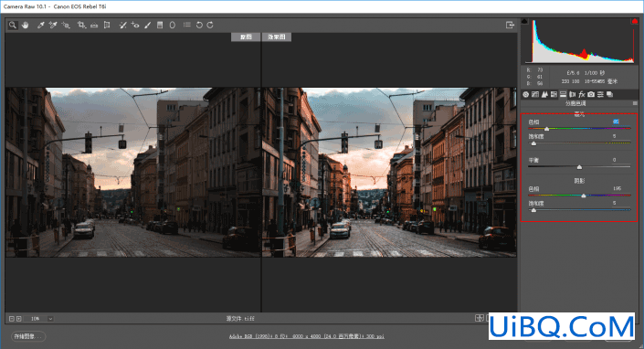This screenshot has height=349, width=644.
Task: Select the Targeted Adjustment tool
Action: click(x=66, y=25)
